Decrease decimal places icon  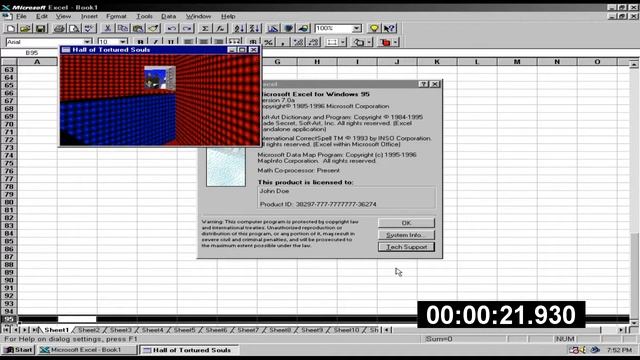[x=313, y=42]
